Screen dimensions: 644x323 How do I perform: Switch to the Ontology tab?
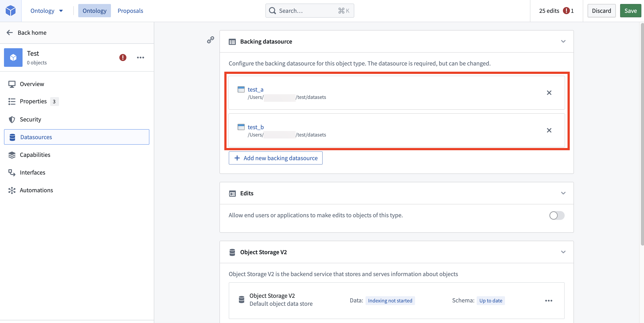click(x=95, y=10)
